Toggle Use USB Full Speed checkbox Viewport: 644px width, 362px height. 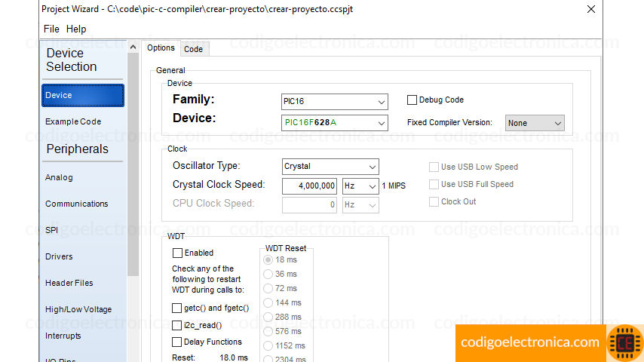tap(434, 184)
